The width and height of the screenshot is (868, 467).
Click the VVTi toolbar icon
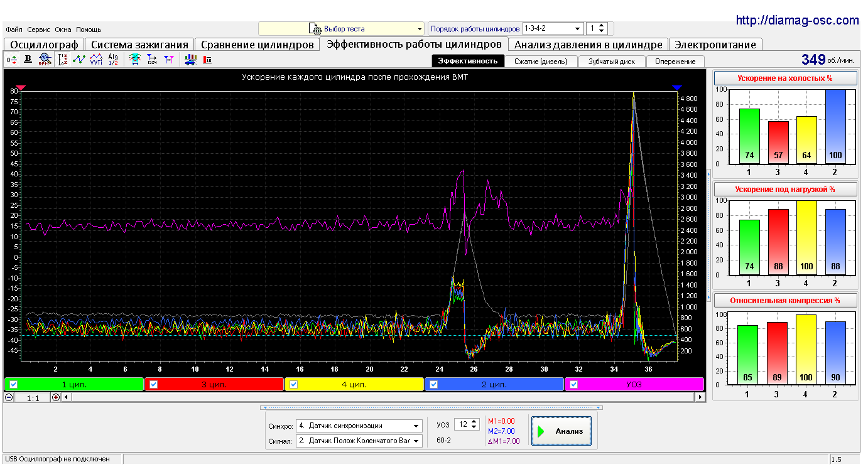pyautogui.click(x=96, y=60)
